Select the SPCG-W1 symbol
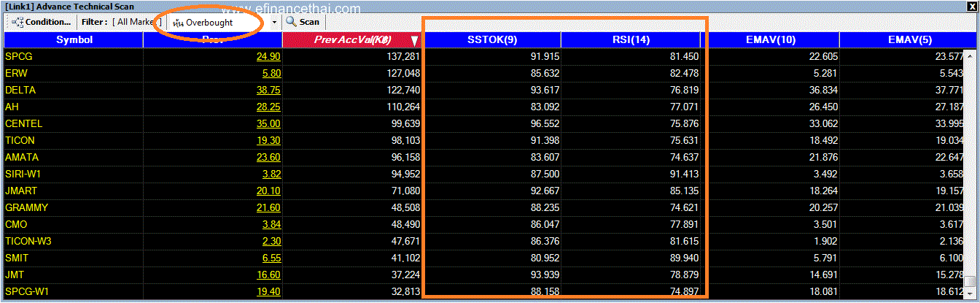980x303 pixels. 26,291
